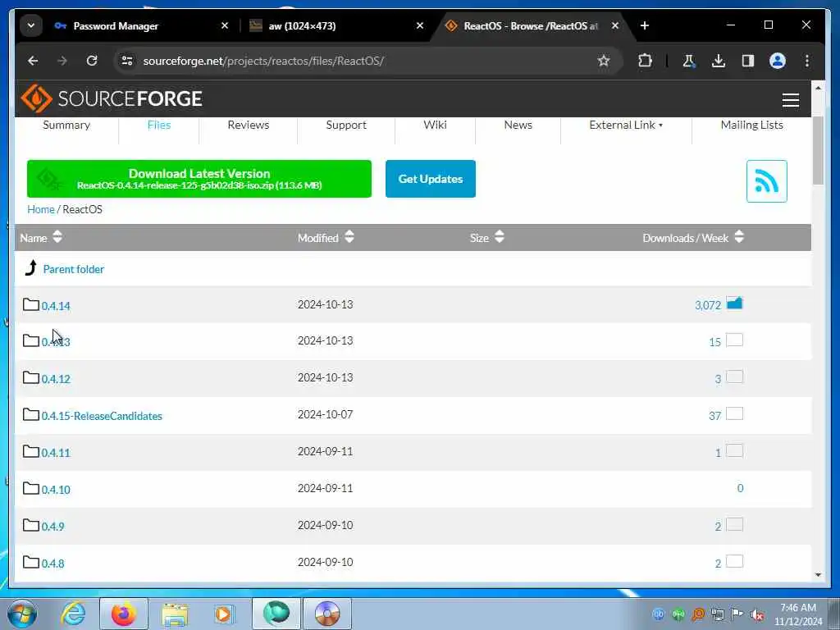This screenshot has width=840, height=630.
Task: Open the browser downloads icon
Action: [x=719, y=61]
